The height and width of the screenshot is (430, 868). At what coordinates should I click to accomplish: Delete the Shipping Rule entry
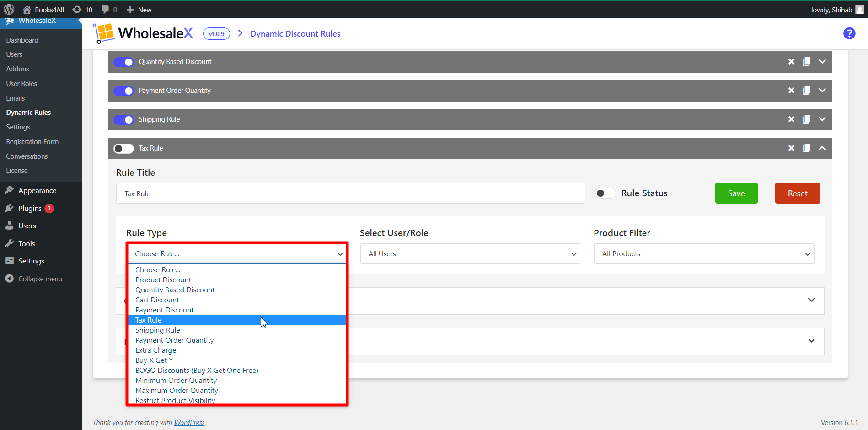click(x=791, y=119)
